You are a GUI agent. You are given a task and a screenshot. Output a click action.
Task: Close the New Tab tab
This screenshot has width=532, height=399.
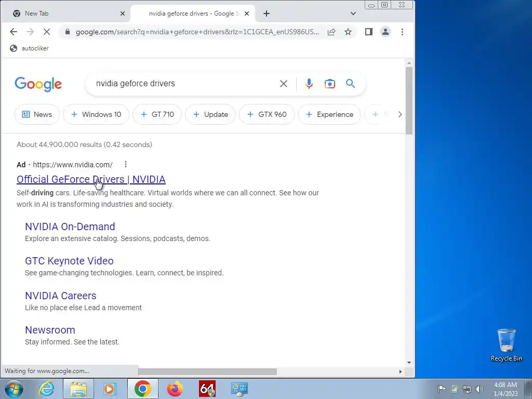click(x=123, y=14)
